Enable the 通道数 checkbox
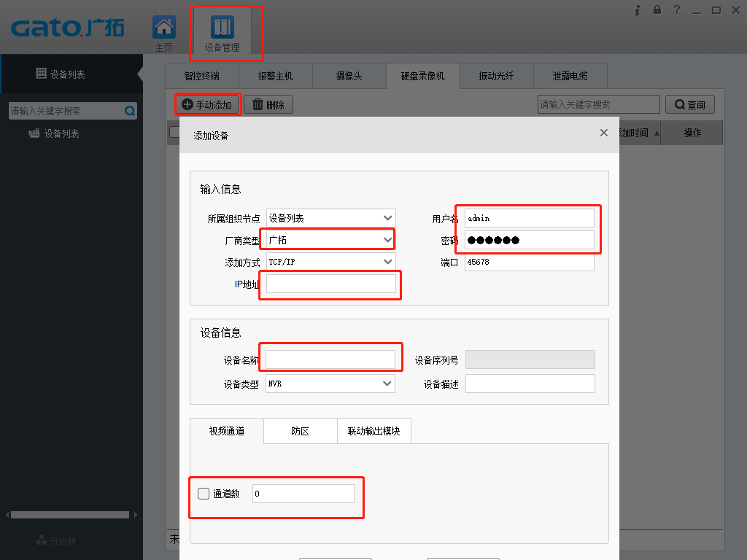The image size is (747, 560). click(x=203, y=493)
